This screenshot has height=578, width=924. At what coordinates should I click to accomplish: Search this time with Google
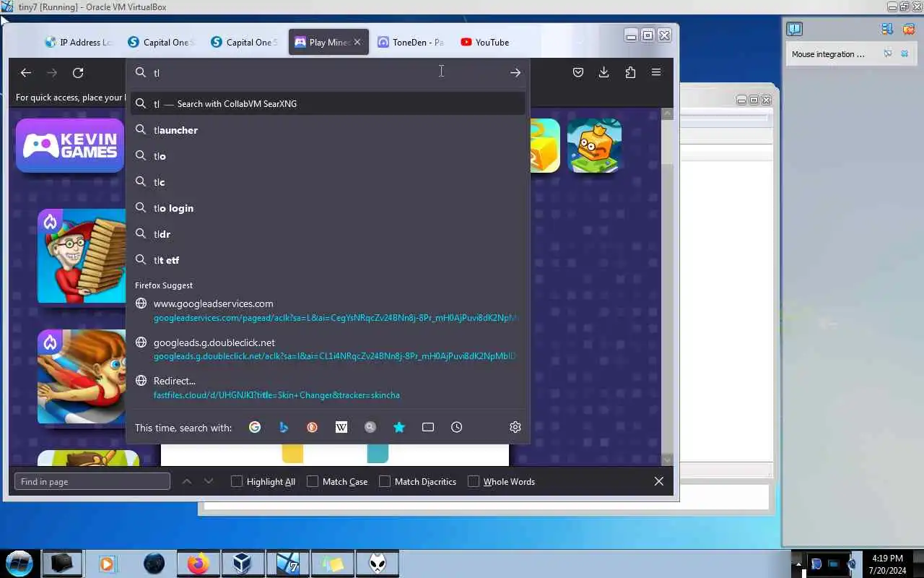coord(255,427)
